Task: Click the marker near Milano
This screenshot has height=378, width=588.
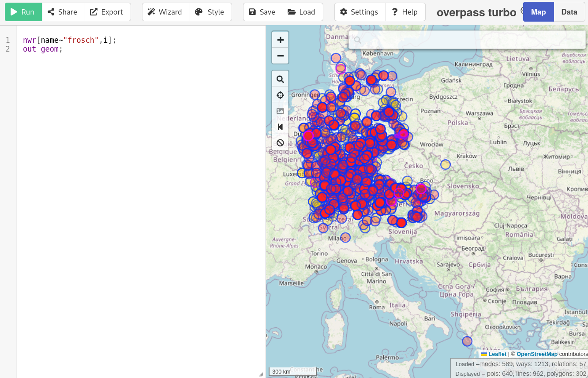Action: 345,238
